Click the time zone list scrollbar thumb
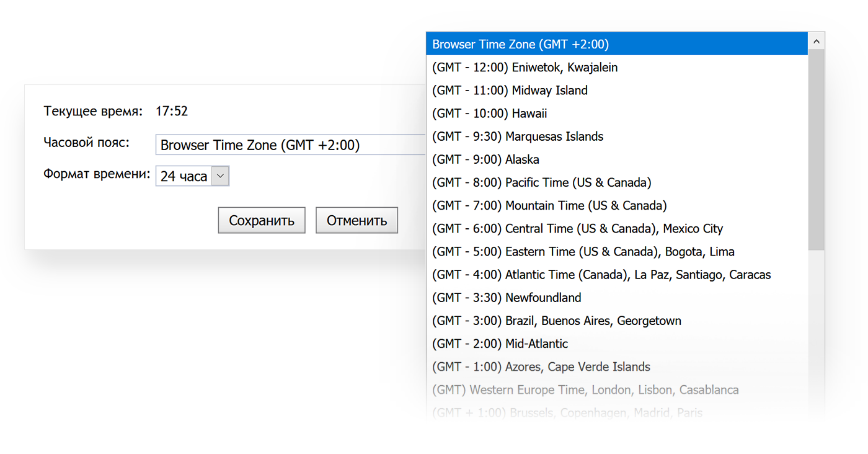 pos(816,149)
